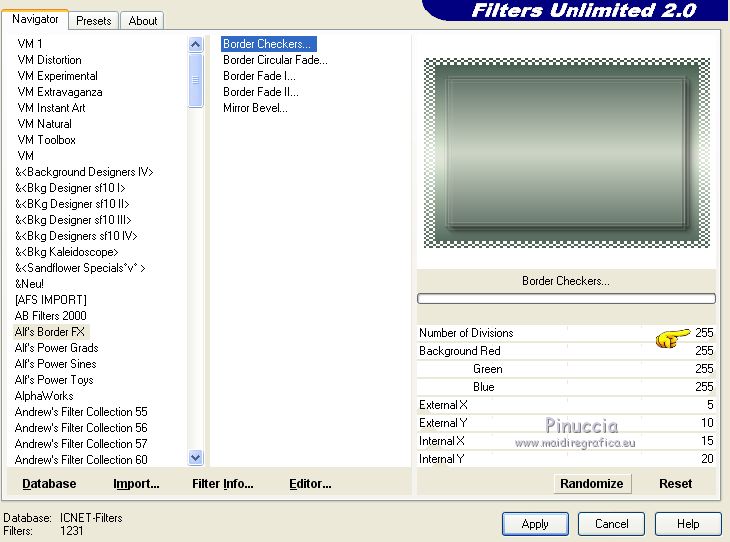Adjust the Internal Y slider
Viewport: 730px width, 542px height.
(x=566, y=459)
